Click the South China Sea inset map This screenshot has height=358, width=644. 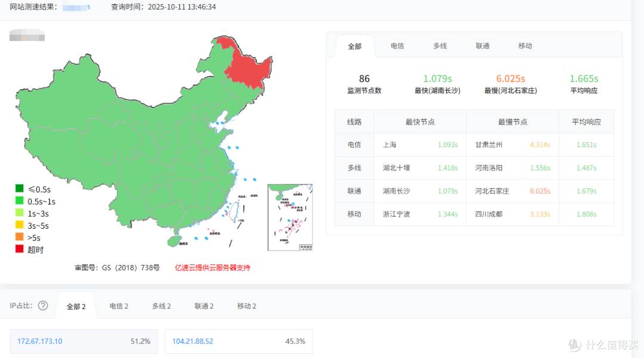click(x=290, y=217)
